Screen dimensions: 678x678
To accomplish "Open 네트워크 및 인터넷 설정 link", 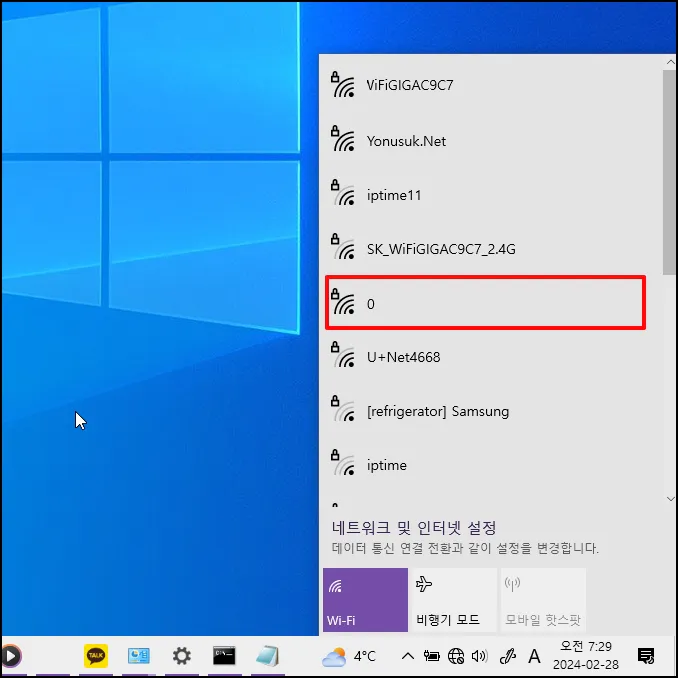I will (x=414, y=528).
